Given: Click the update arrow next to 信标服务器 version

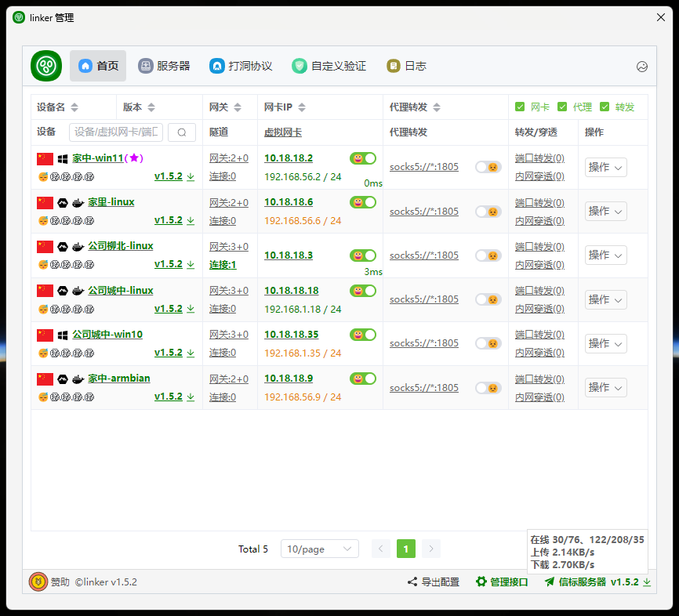Looking at the screenshot, I should click(x=647, y=582).
